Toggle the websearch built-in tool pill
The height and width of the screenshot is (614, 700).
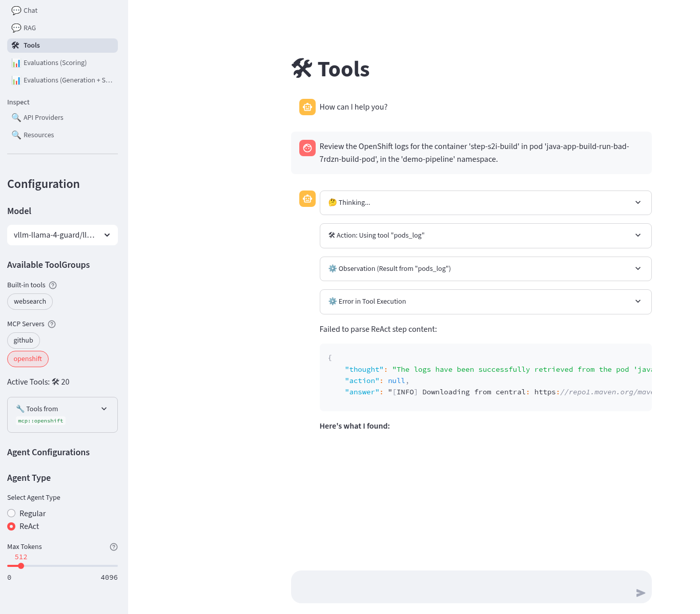(x=30, y=302)
